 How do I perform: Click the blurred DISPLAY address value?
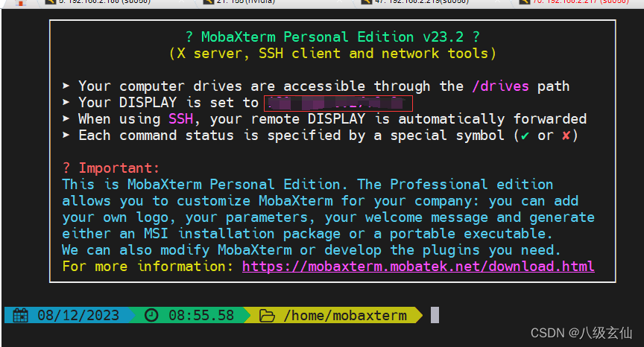[x=338, y=104]
